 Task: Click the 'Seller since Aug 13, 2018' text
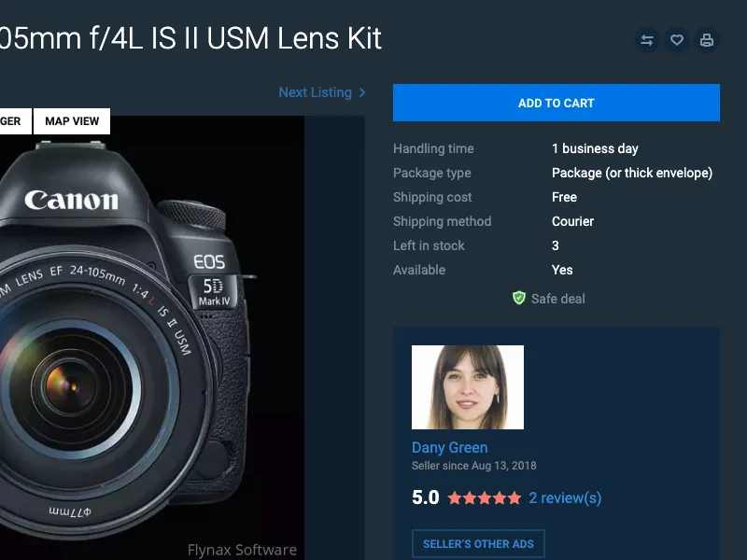point(474,466)
